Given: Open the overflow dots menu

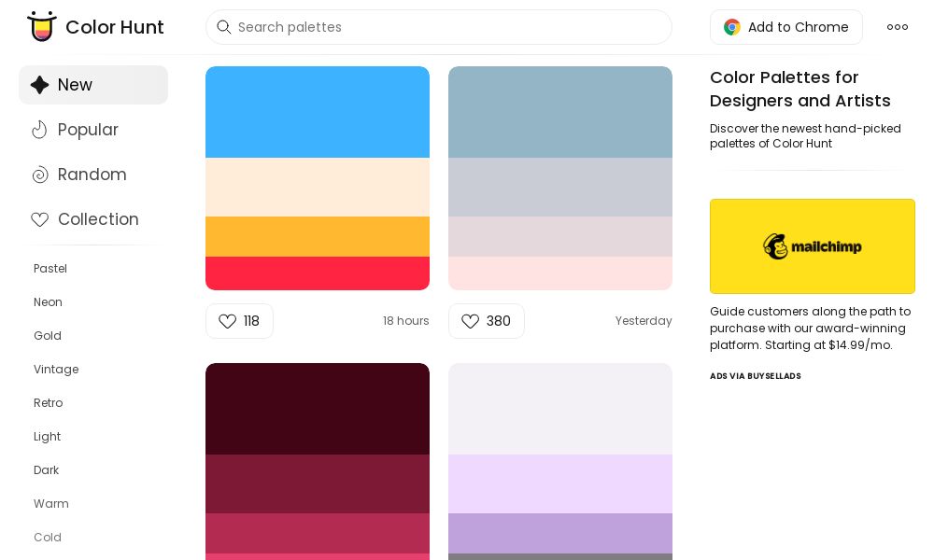Looking at the screenshot, I should click(x=898, y=27).
